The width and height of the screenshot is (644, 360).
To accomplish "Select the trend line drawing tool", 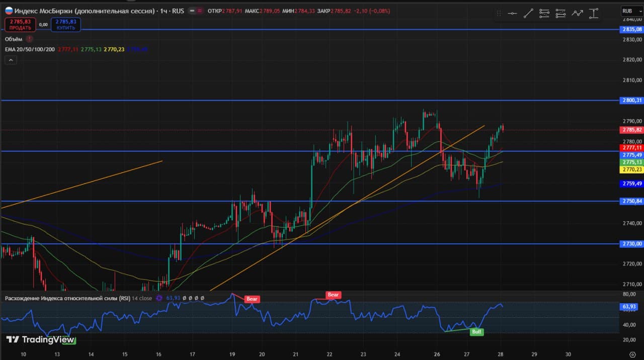I will click(x=528, y=14).
